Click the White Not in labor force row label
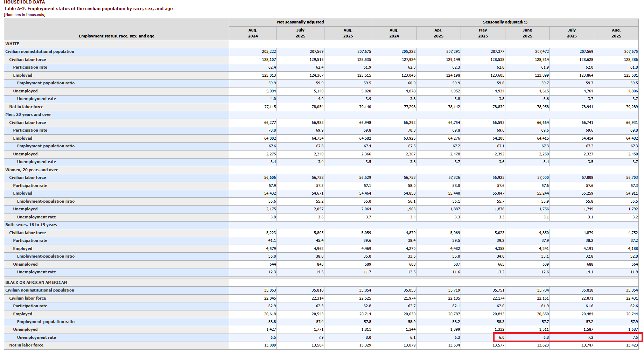This screenshot has height=350, width=644. click(26, 107)
